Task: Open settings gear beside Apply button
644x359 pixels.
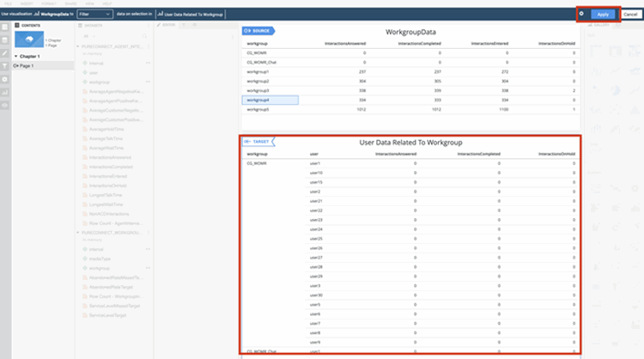Action: (581, 14)
